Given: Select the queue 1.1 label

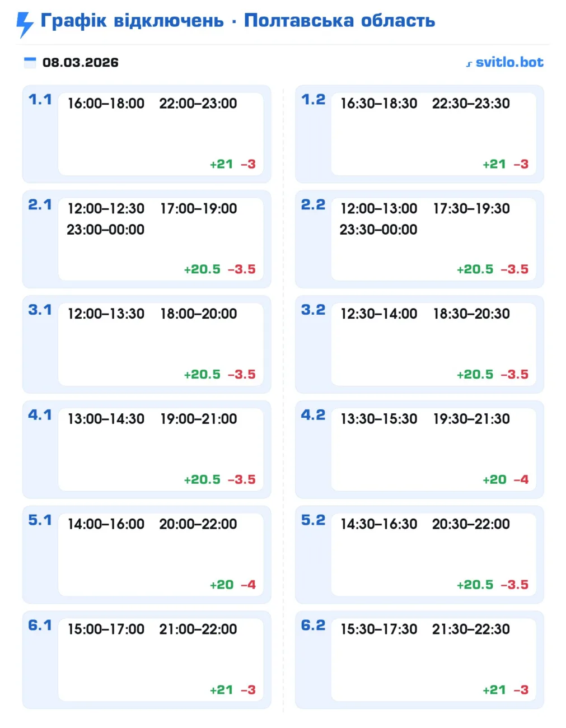Looking at the screenshot, I should tap(40, 100).
